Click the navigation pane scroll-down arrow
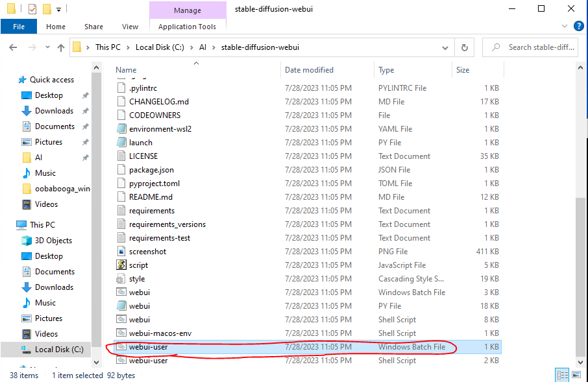Image resolution: width=588 pixels, height=382 pixels. [x=96, y=362]
